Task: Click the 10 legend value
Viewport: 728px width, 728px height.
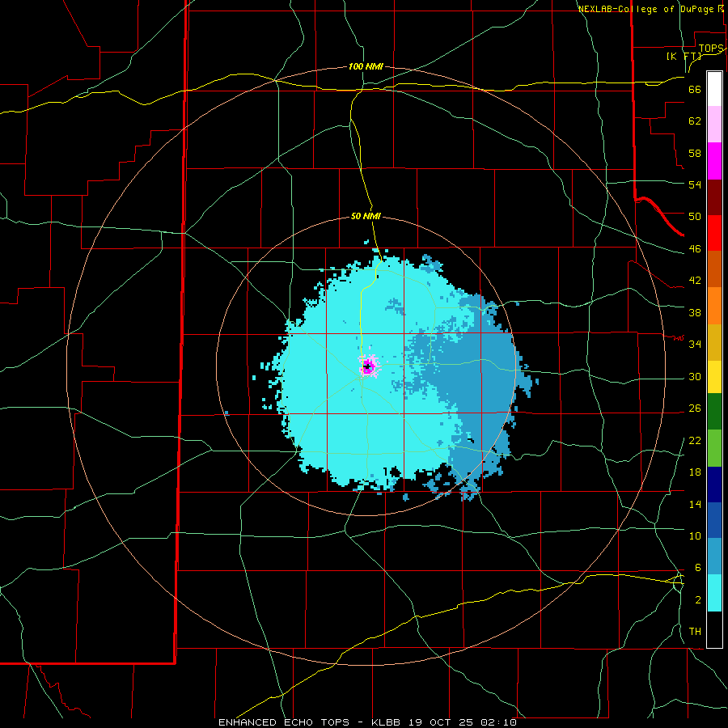Action: click(x=695, y=535)
